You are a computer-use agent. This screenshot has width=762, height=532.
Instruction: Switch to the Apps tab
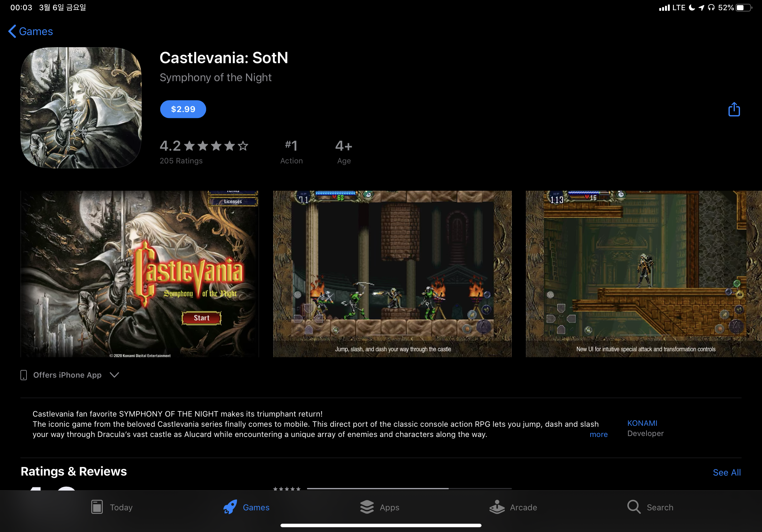380,507
